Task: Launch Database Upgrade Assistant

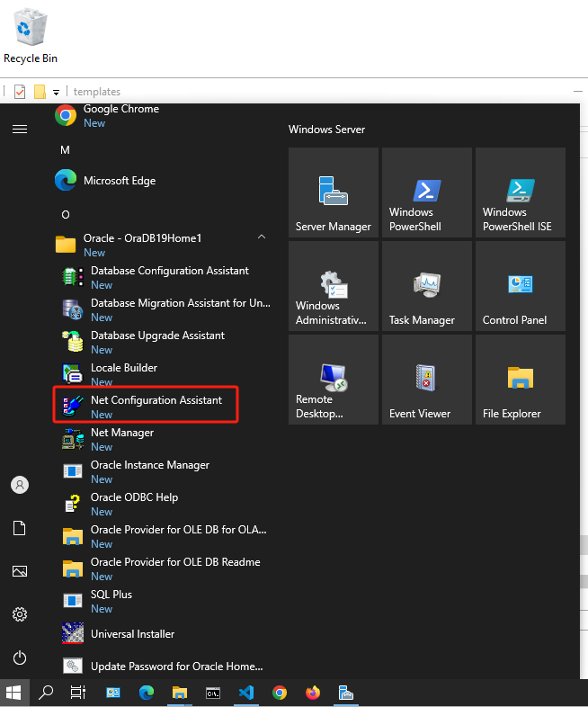Action: pos(165,341)
